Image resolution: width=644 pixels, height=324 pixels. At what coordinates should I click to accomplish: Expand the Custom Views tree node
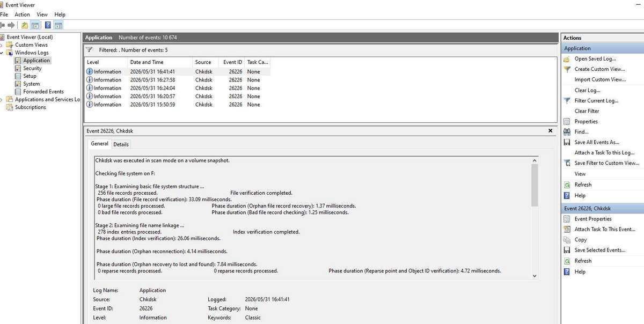tap(2, 45)
